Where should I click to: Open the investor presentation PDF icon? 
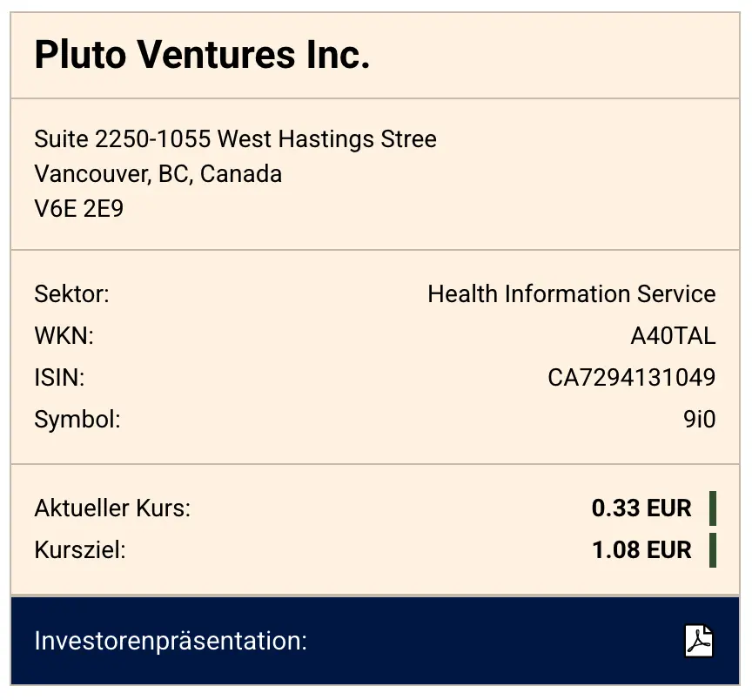coord(698,642)
